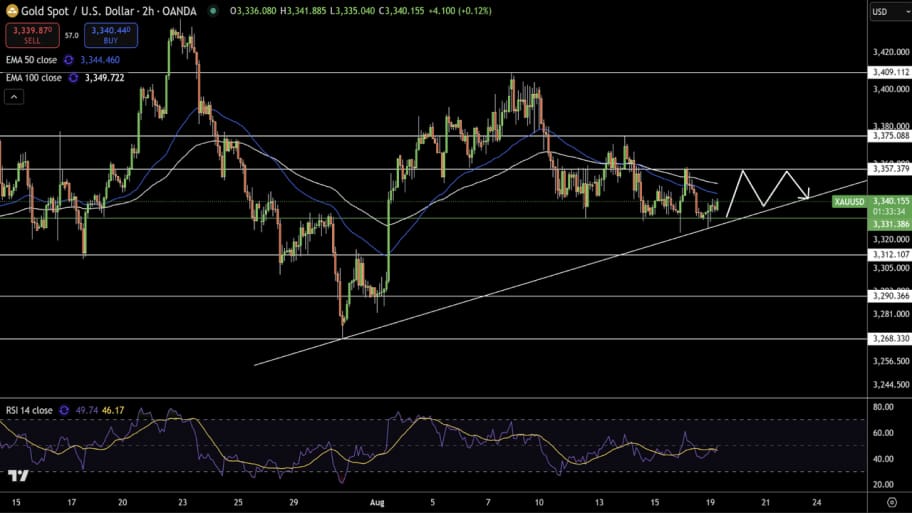The image size is (912, 513).
Task: Click the 21 date on time axis
Action: 766,503
